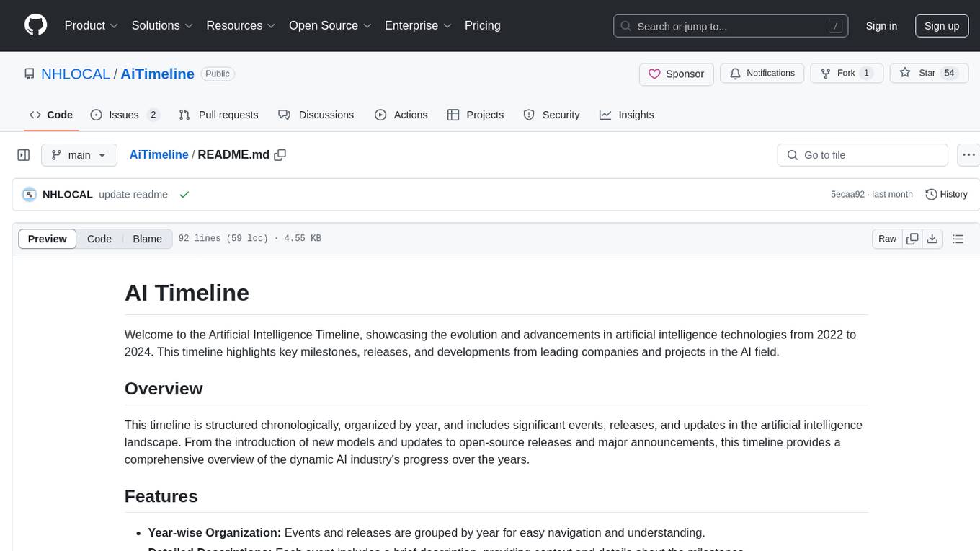Switch to Code view of the file
This screenshot has height=551, width=980.
coord(99,239)
